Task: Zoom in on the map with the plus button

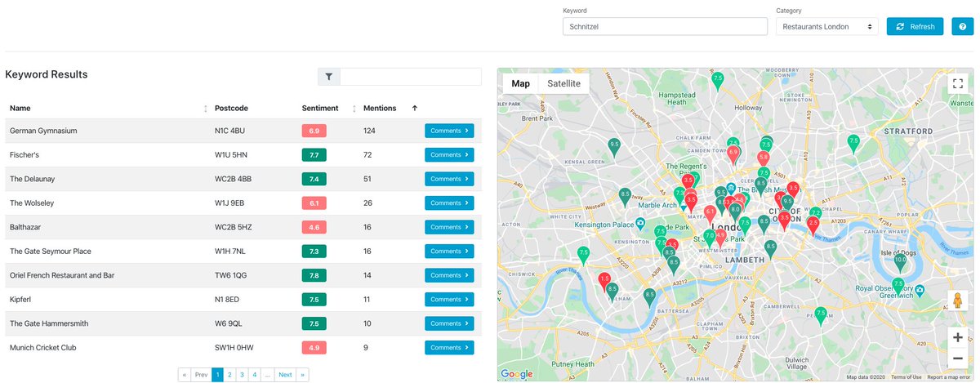Action: point(958,336)
